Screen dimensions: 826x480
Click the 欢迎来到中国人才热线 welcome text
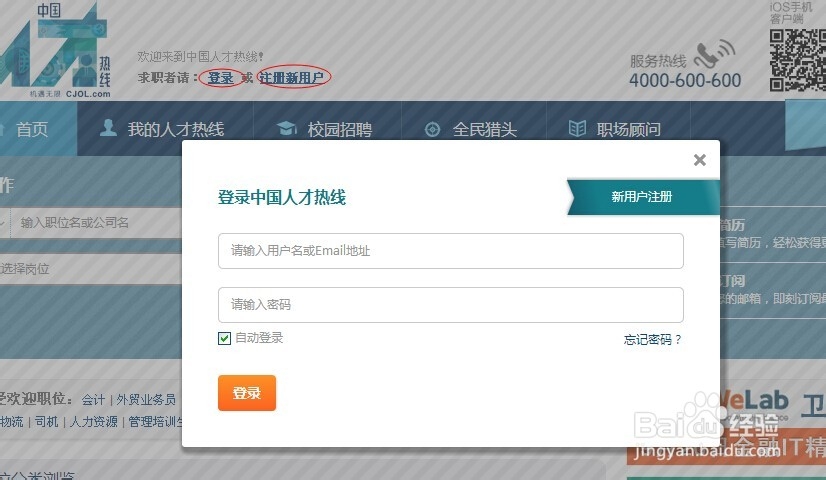coord(201,56)
